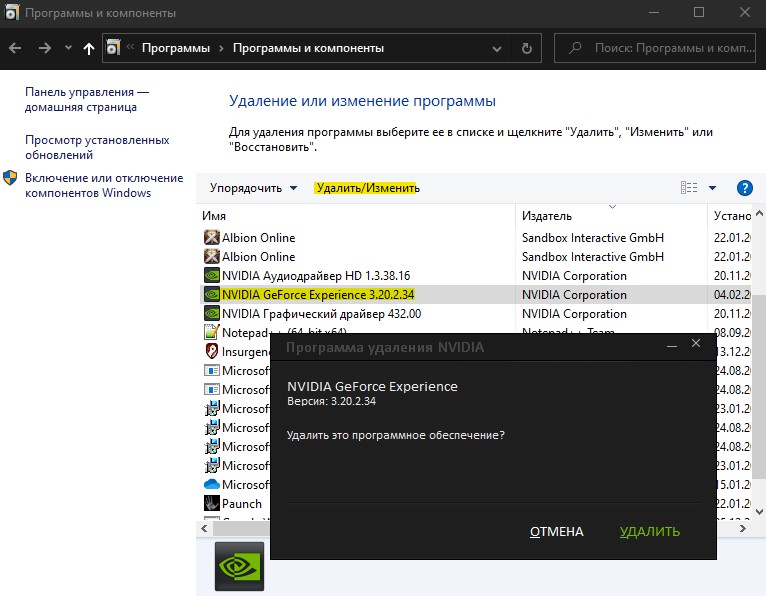Screen dimensions: 766x596
Task: Maximize the Программы и компоненты window
Action: (x=699, y=12)
